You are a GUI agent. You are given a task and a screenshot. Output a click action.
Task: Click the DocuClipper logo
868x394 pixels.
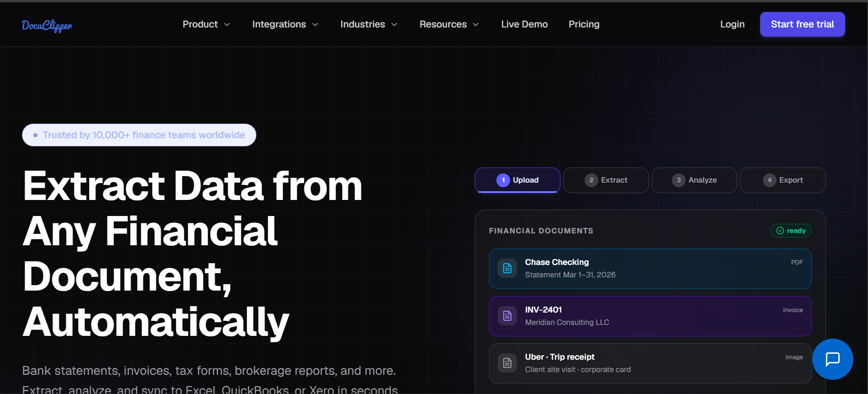47,26
